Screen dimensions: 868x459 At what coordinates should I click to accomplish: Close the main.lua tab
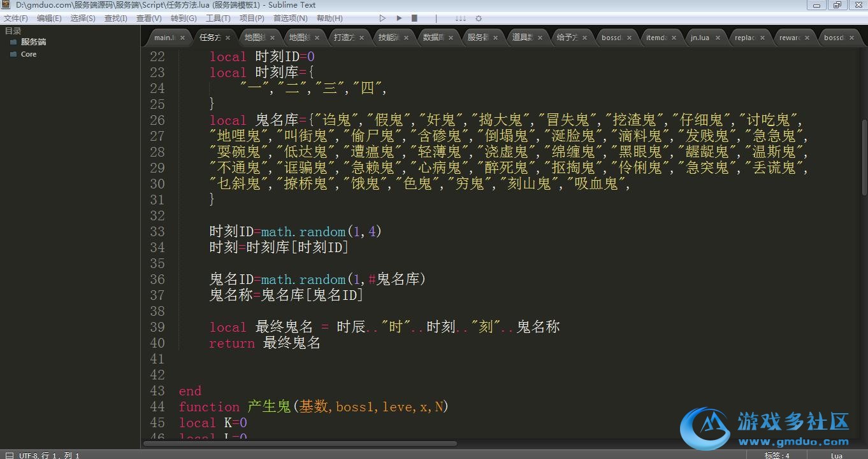click(182, 38)
